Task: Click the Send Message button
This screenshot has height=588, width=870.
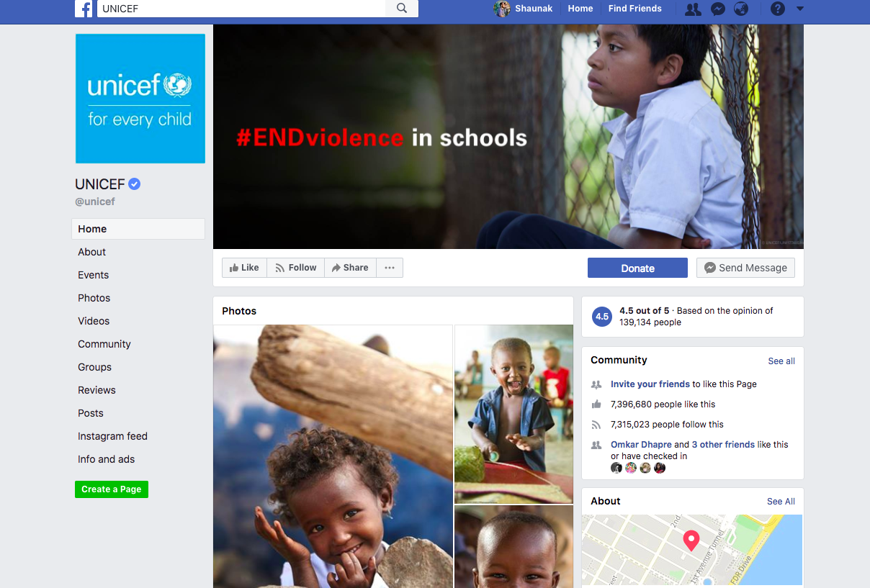Action: point(745,268)
